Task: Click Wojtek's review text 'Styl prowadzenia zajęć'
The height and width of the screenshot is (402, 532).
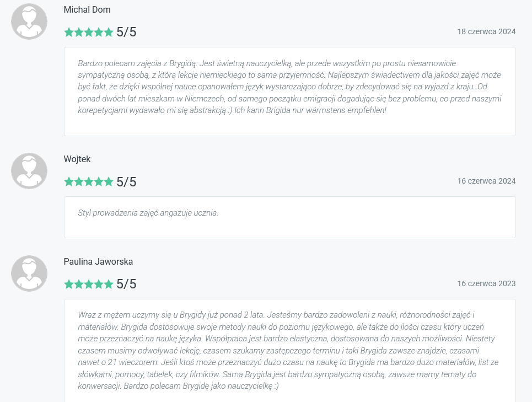Action: tap(148, 212)
